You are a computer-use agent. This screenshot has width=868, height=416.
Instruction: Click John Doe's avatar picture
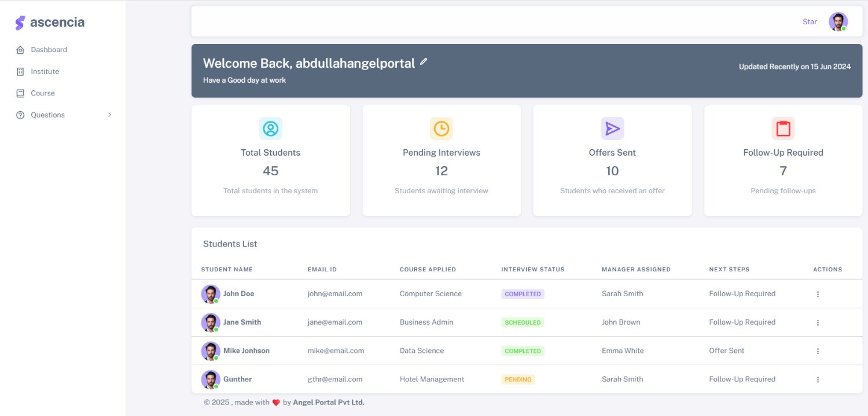(210, 294)
